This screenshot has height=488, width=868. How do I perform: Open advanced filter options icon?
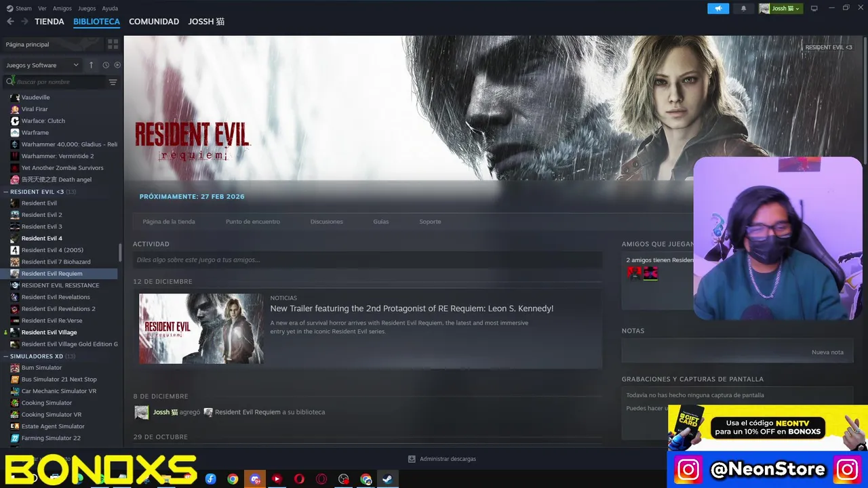point(113,82)
